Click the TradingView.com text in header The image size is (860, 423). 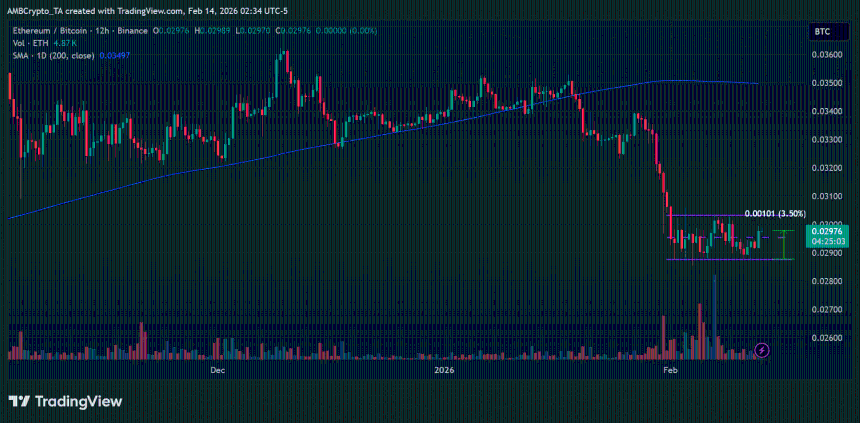[x=136, y=9]
